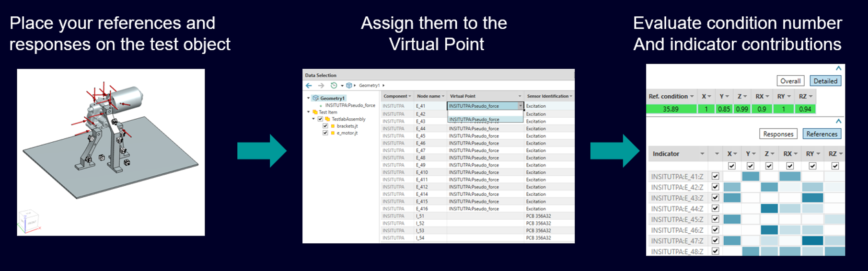Select the INSITUTPA:Pseudo_force tree item
Screen dimensions: 868x271
(x=350, y=105)
